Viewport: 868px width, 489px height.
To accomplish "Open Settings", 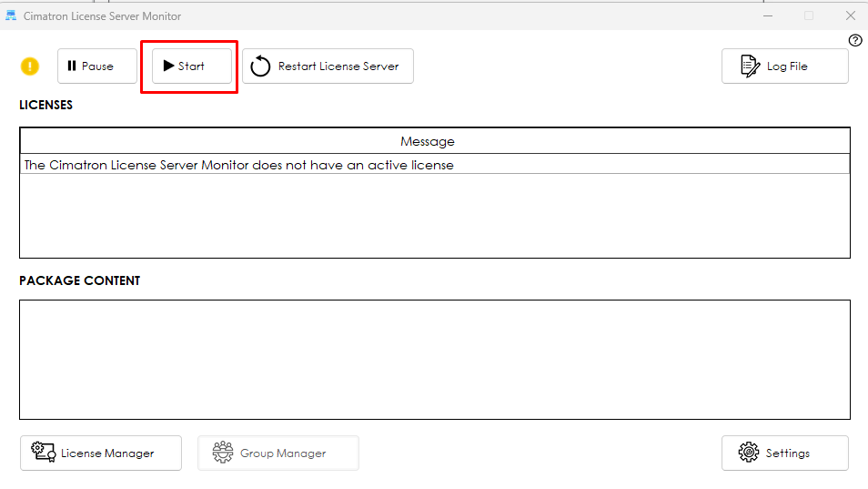I will pyautogui.click(x=785, y=453).
